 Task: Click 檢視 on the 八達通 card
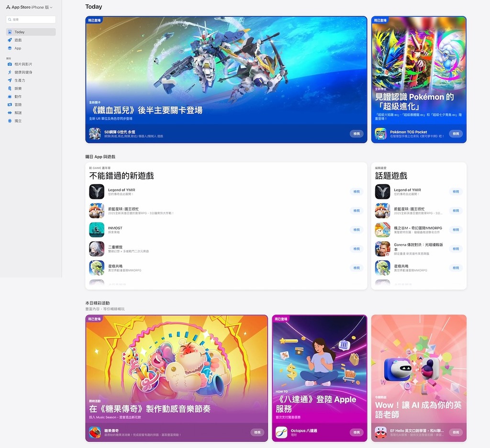pos(356,432)
